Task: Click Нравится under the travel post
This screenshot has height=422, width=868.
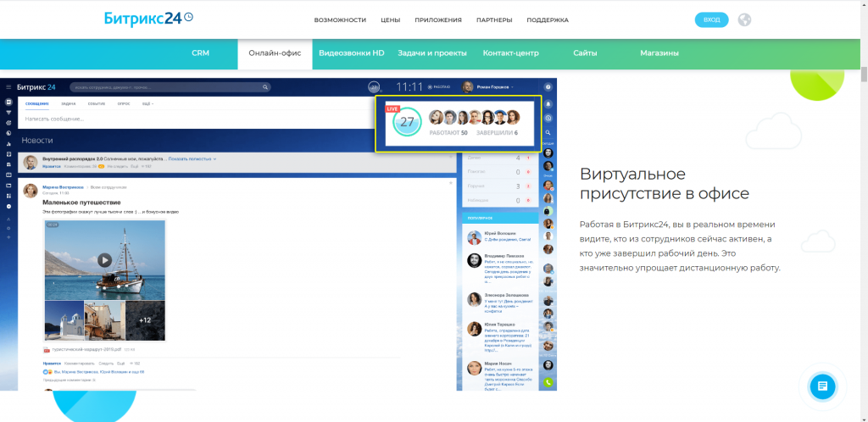Action: point(52,364)
